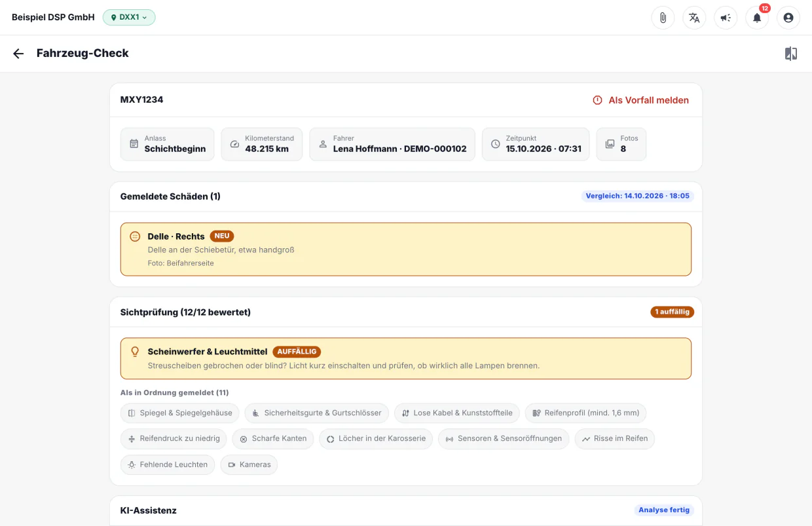Click the dent icon in damage card
Viewport: 812px width, 526px height.
point(135,236)
